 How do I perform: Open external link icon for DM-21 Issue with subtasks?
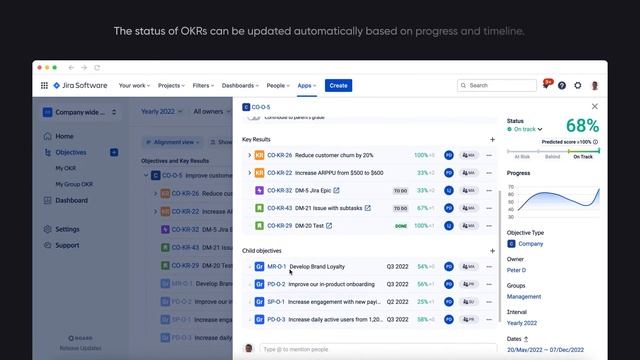click(x=368, y=208)
